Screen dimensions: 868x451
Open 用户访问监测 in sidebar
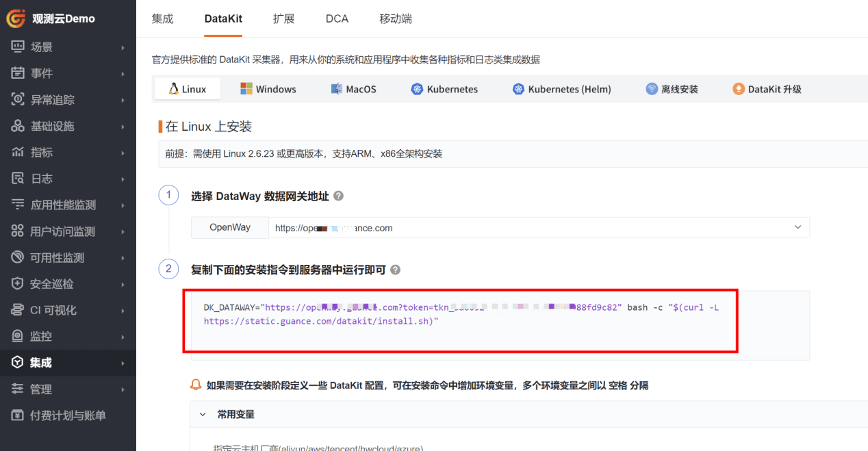[68, 231]
